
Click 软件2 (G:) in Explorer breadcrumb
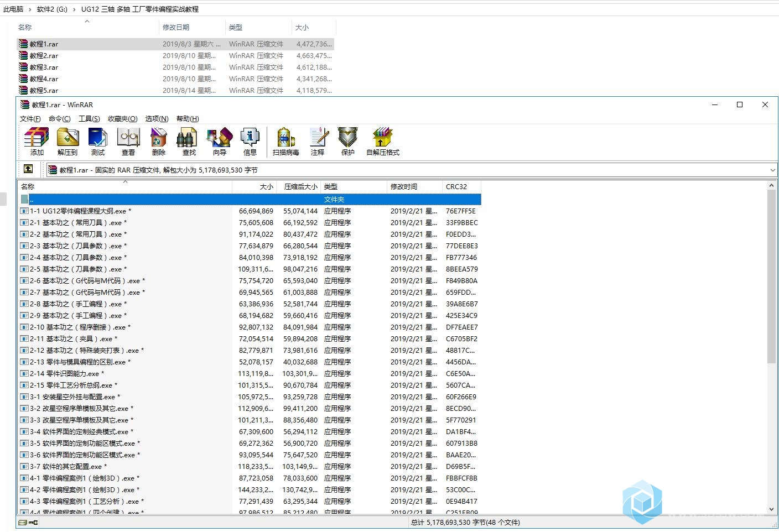point(52,9)
